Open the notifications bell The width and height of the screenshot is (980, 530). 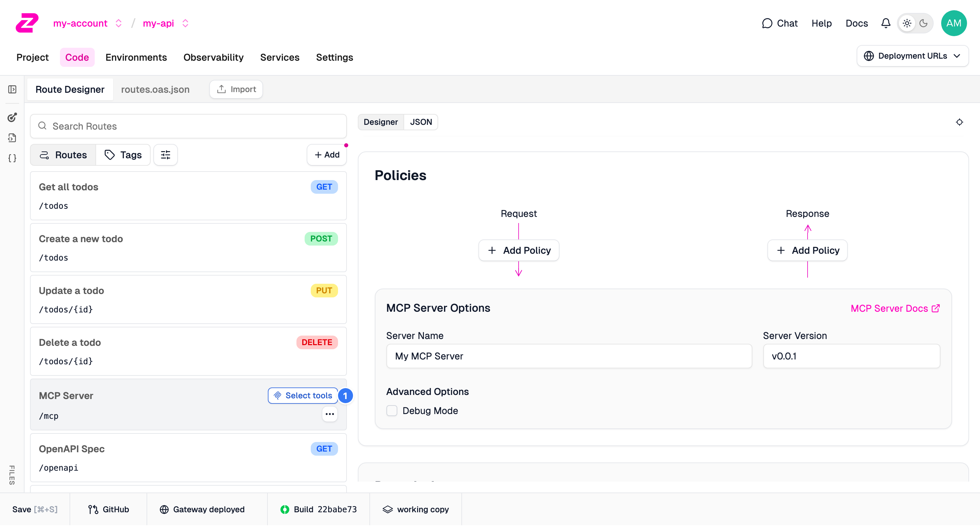(886, 23)
